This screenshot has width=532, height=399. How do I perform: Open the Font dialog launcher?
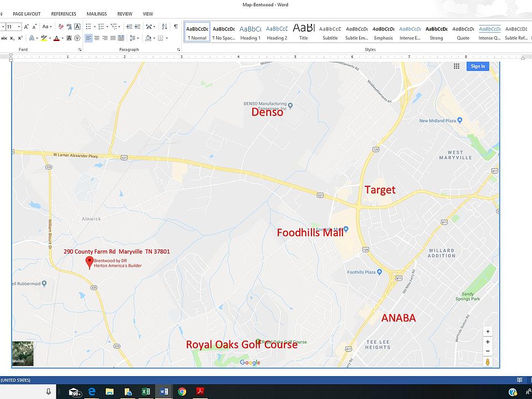click(80, 49)
